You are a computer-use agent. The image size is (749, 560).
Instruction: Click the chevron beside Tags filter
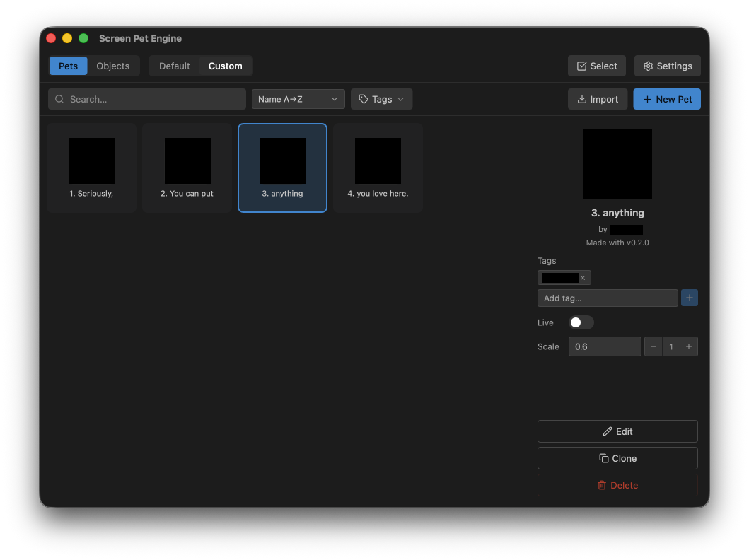[401, 99]
